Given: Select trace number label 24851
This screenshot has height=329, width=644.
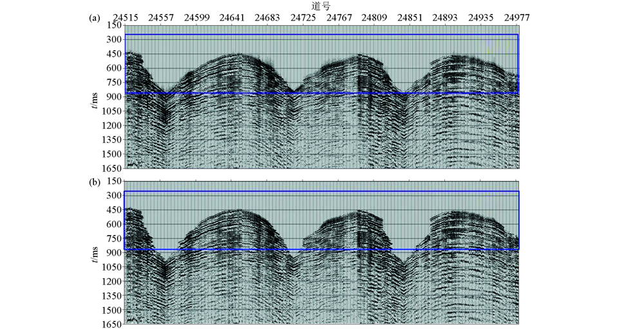Looking at the screenshot, I should tap(410, 17).
